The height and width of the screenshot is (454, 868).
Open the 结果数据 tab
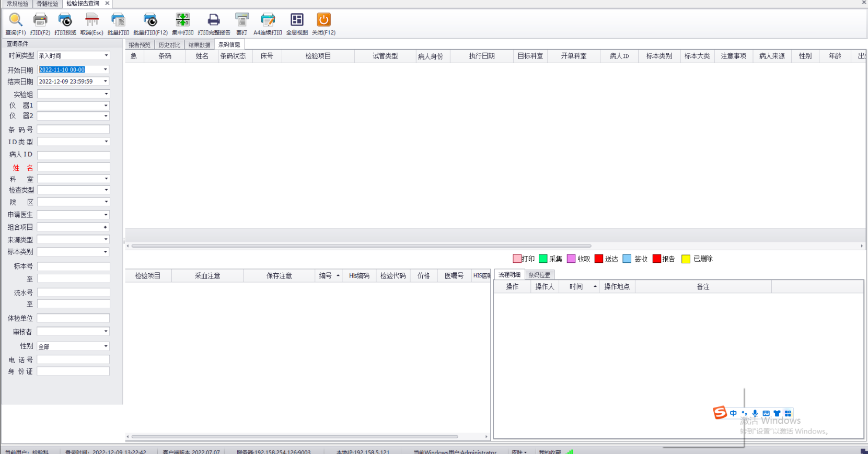click(x=199, y=45)
